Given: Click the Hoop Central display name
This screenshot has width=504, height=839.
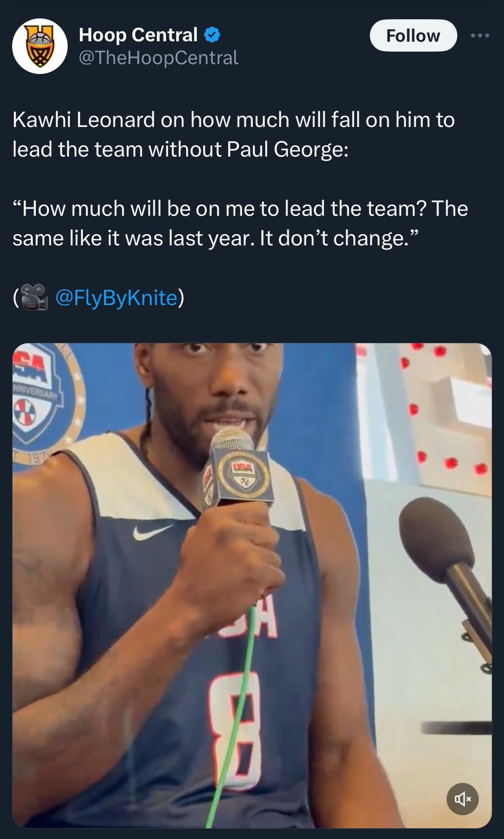Looking at the screenshot, I should (x=138, y=35).
